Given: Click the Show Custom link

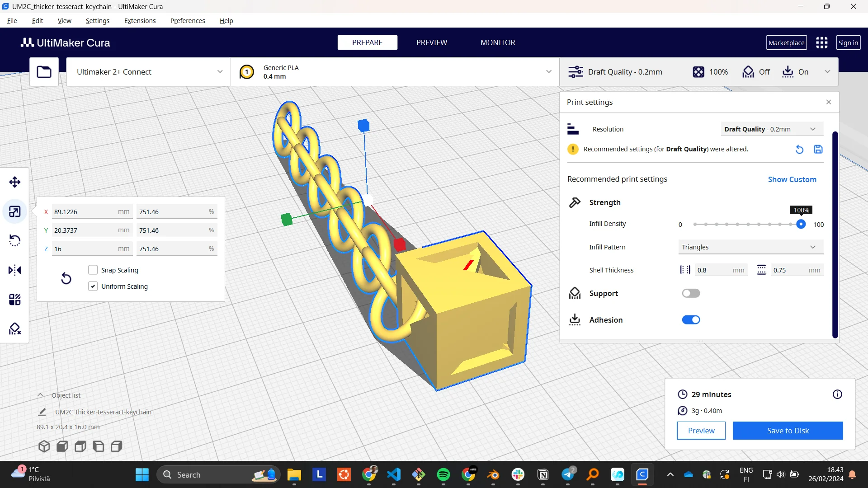Looking at the screenshot, I should [x=792, y=179].
